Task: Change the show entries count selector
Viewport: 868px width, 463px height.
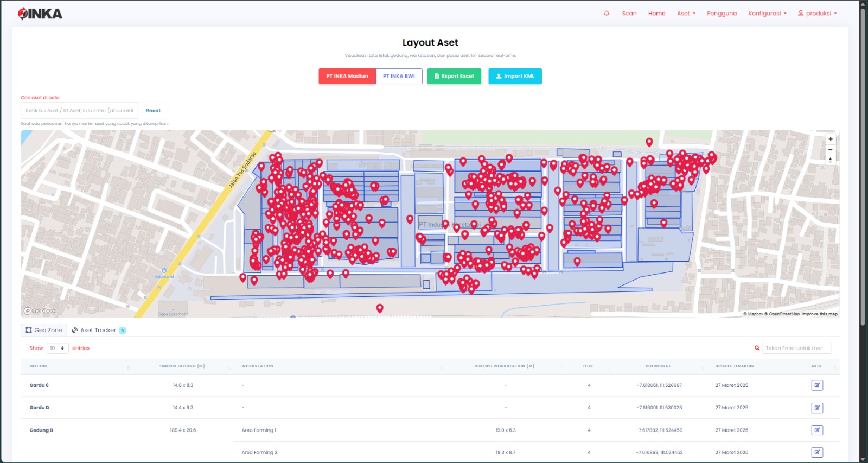Action: (x=58, y=348)
